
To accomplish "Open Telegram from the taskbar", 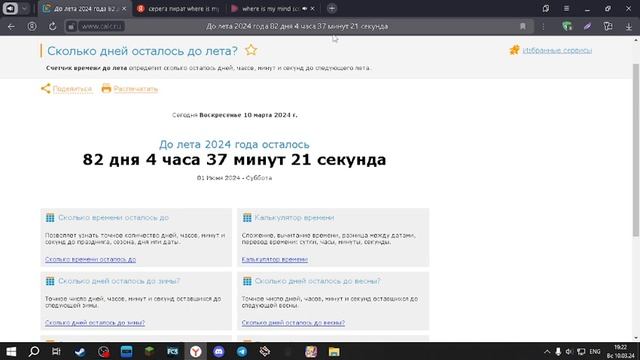I will 242,351.
